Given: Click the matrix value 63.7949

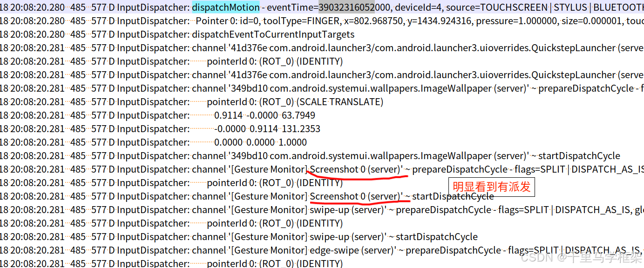Looking at the screenshot, I should (298, 115).
